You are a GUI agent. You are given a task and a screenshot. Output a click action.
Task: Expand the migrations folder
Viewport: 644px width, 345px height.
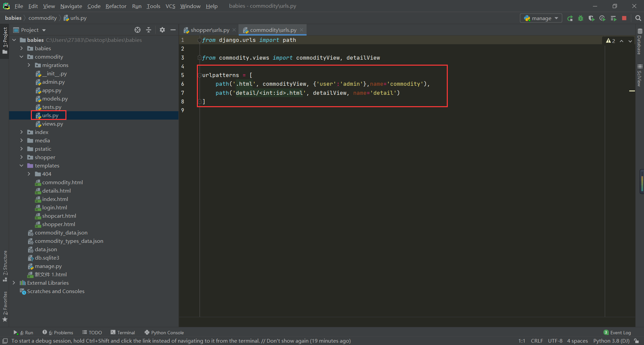click(29, 65)
